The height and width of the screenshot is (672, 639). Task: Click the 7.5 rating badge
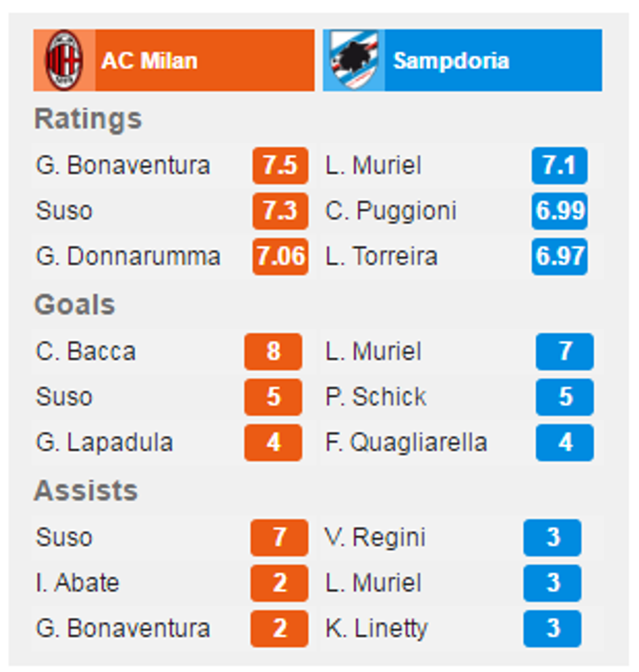click(280, 166)
